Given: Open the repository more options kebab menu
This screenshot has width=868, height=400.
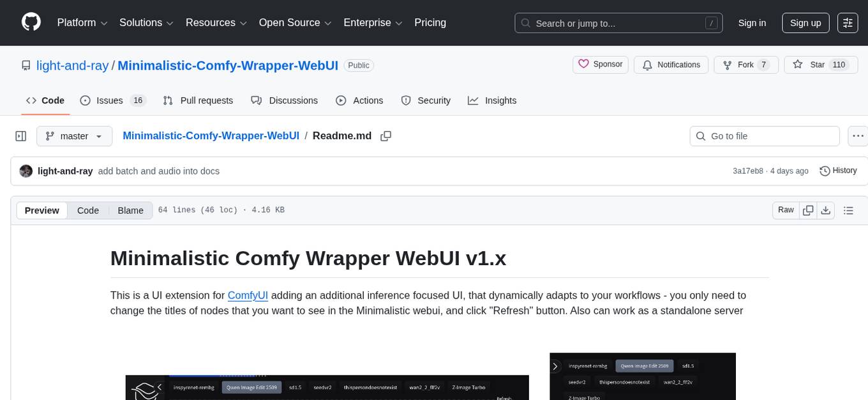Looking at the screenshot, I should pos(858,136).
